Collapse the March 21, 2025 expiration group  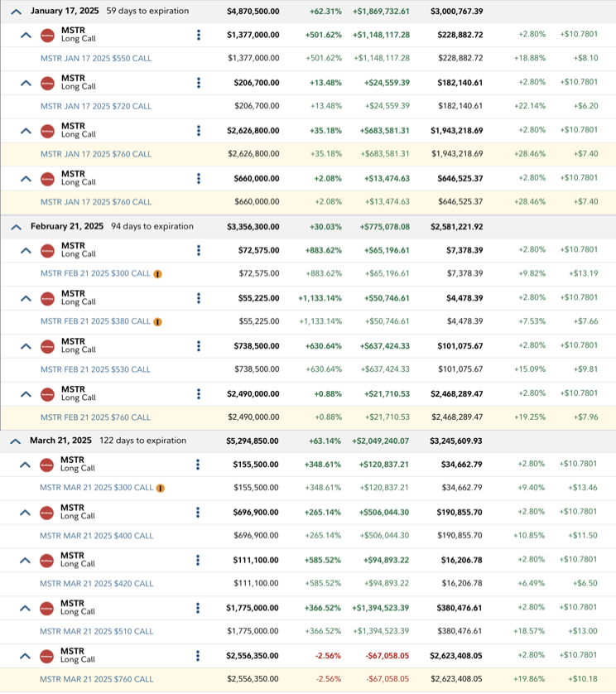coord(16,441)
